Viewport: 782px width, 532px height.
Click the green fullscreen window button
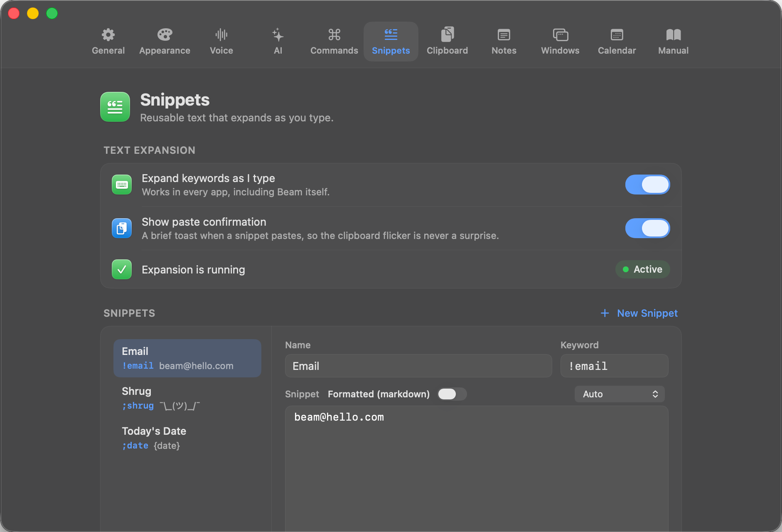(x=52, y=13)
